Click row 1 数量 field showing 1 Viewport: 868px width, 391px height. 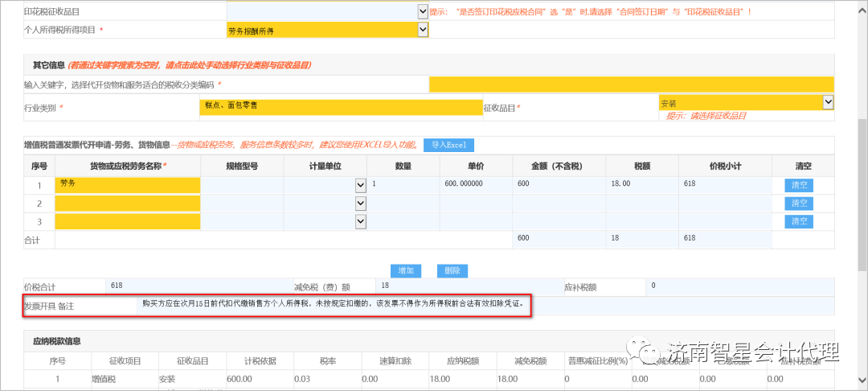tap(404, 185)
